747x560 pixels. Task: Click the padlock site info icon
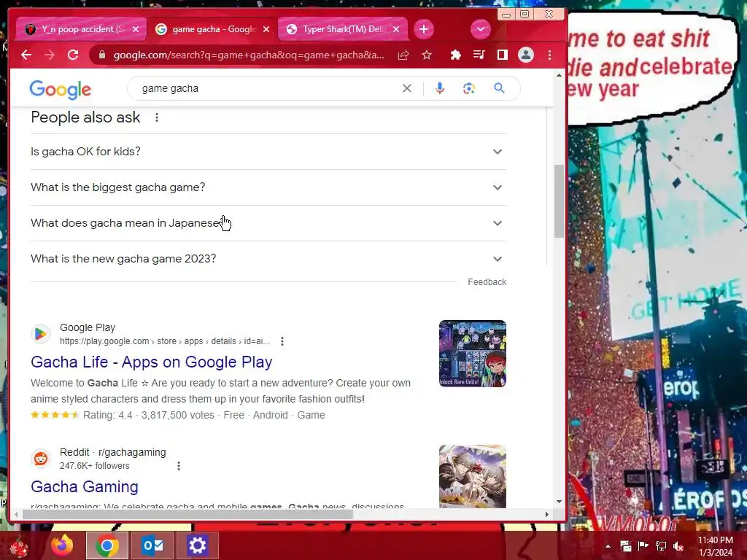pyautogui.click(x=101, y=55)
